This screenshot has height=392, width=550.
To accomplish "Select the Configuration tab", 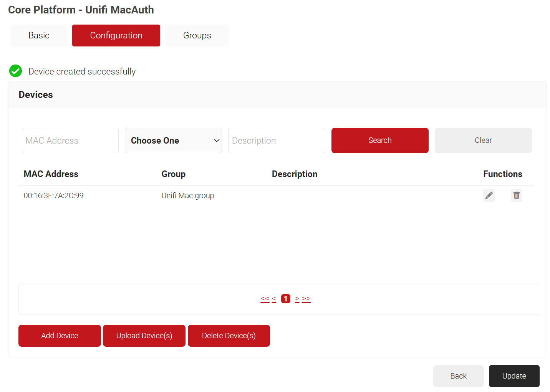I will (x=116, y=35).
